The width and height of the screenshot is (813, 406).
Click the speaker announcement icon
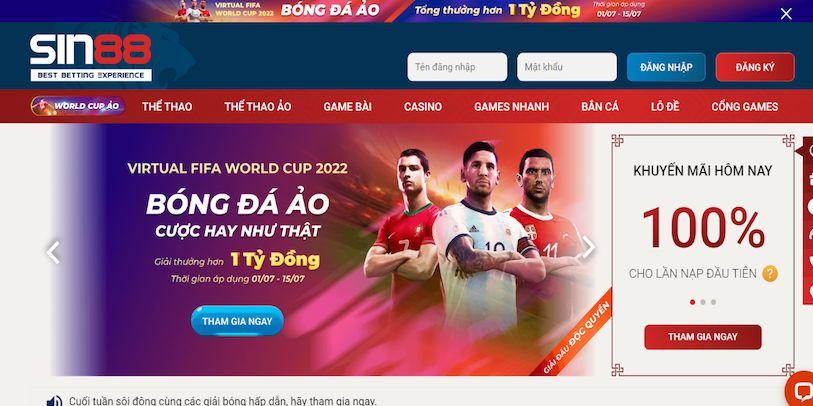(54, 401)
